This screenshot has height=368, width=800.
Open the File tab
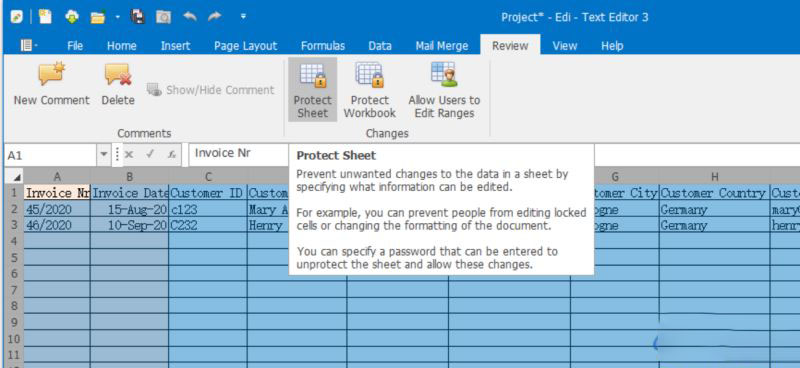(x=75, y=46)
